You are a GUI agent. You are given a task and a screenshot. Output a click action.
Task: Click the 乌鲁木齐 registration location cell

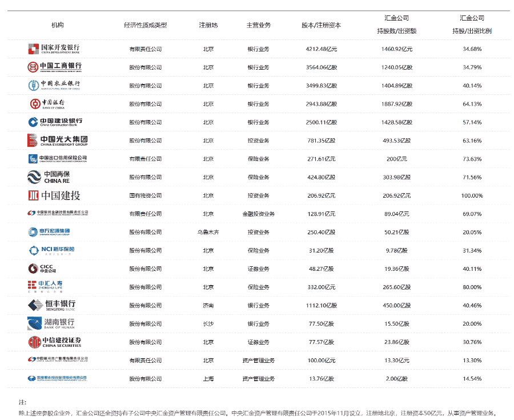pyautogui.click(x=208, y=232)
